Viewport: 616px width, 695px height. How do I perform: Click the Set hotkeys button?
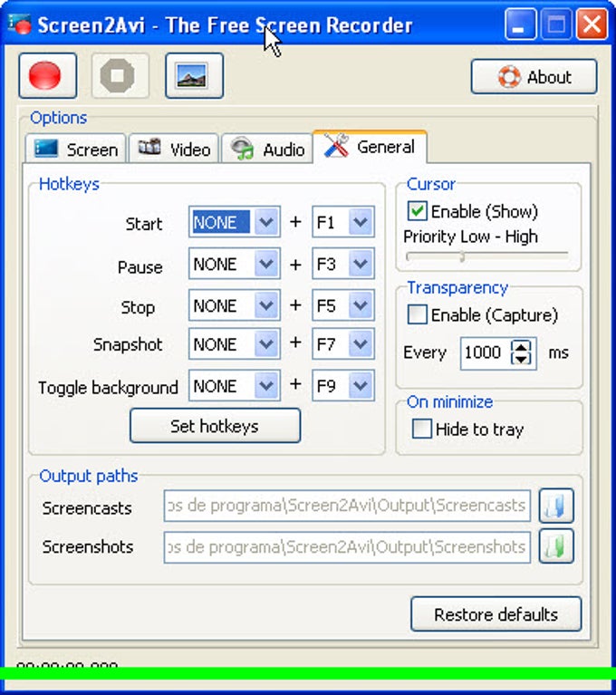point(215,426)
